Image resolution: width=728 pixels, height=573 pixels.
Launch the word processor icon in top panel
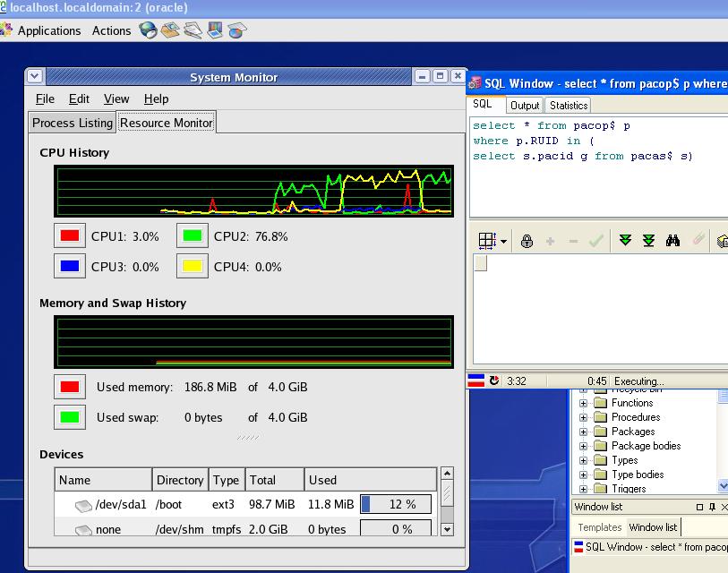click(193, 30)
